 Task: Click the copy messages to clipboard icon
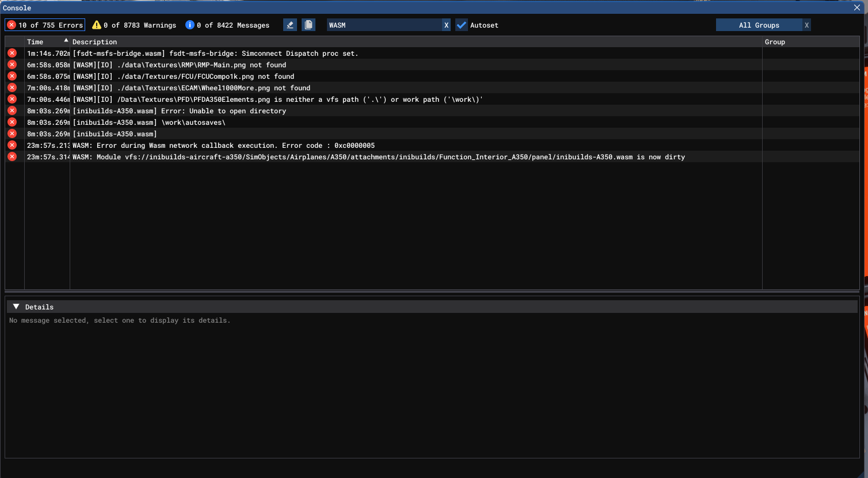[309, 25]
